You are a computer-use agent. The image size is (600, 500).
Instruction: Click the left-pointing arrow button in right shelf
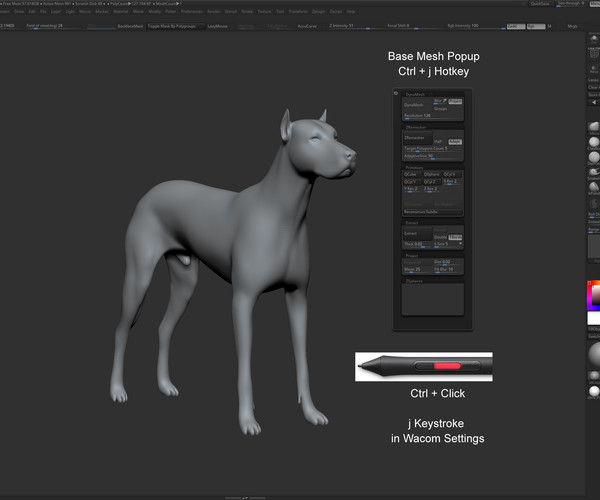point(593,103)
